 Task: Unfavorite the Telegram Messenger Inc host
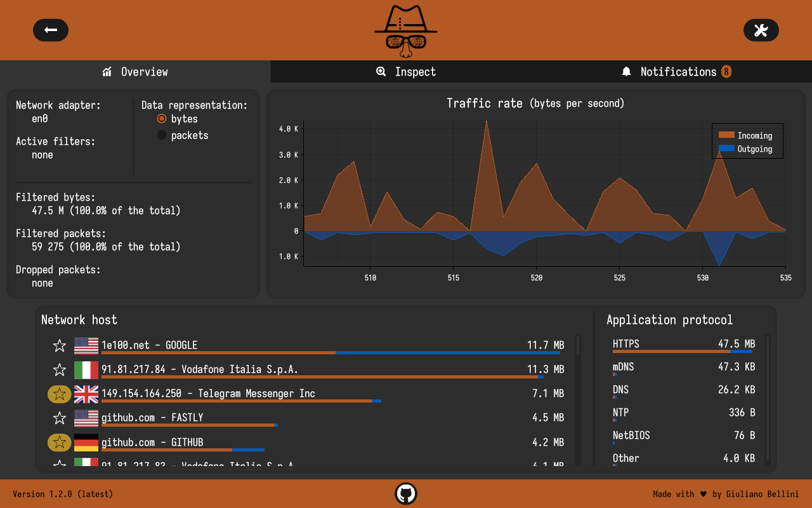point(60,394)
